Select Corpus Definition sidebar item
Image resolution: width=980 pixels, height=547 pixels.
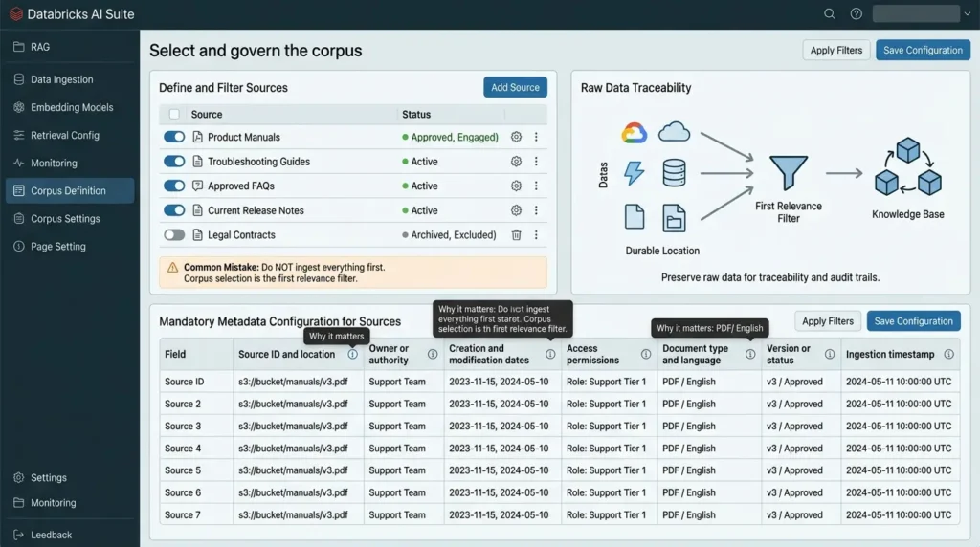click(x=70, y=190)
